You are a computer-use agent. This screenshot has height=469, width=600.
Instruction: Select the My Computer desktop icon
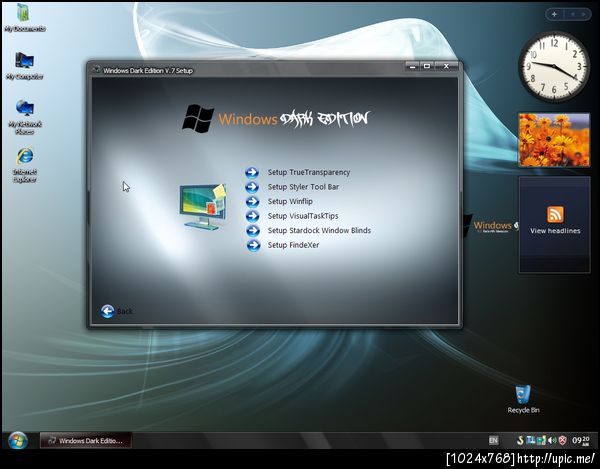point(24,65)
